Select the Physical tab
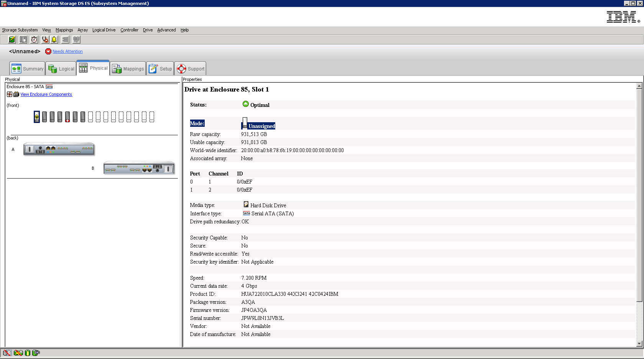The height and width of the screenshot is (359, 644). pyautogui.click(x=93, y=68)
